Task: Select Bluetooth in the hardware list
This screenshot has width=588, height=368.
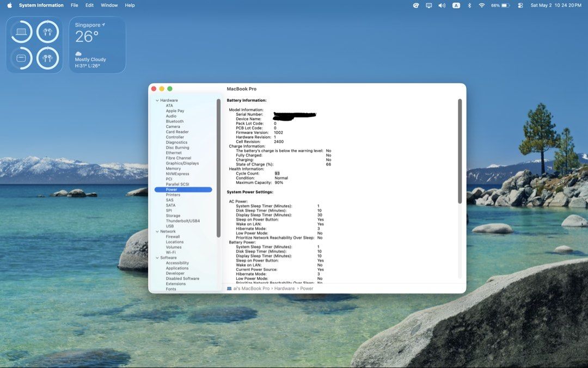Action: [x=175, y=121]
